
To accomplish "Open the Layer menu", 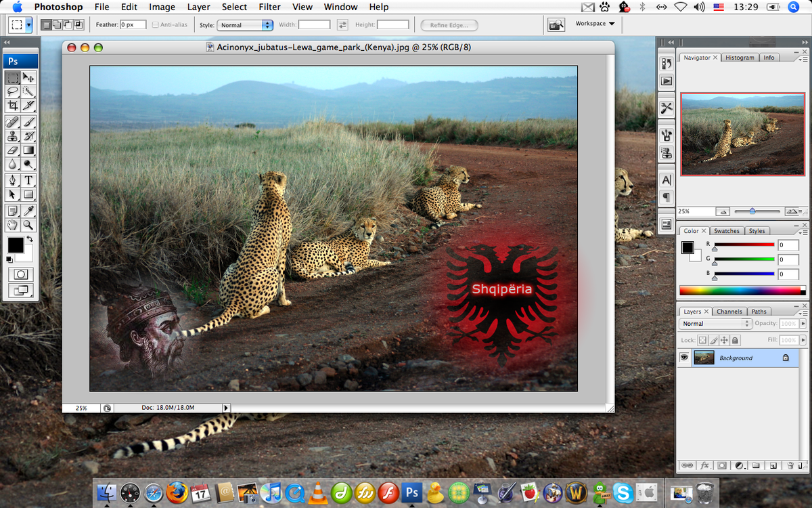I will click(x=198, y=7).
